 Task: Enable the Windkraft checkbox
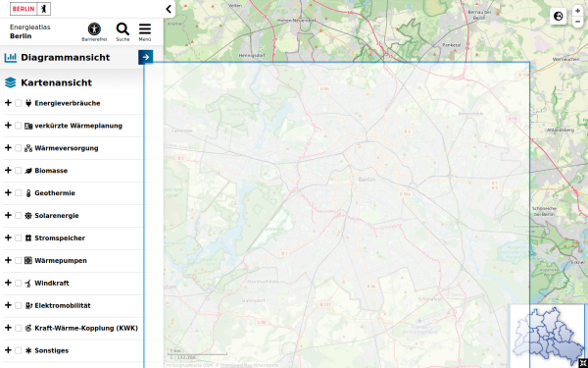(18, 284)
